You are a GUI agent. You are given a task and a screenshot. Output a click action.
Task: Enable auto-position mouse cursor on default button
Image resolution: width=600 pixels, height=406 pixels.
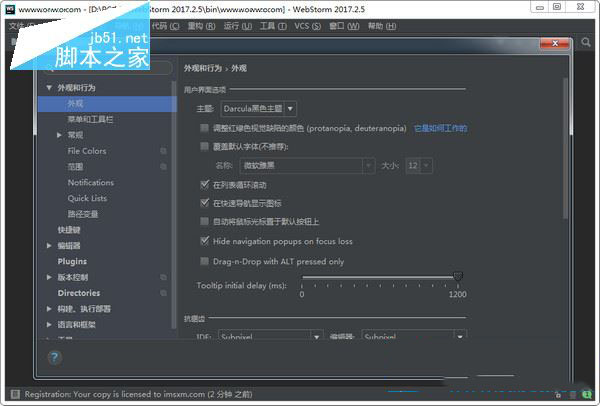point(205,221)
